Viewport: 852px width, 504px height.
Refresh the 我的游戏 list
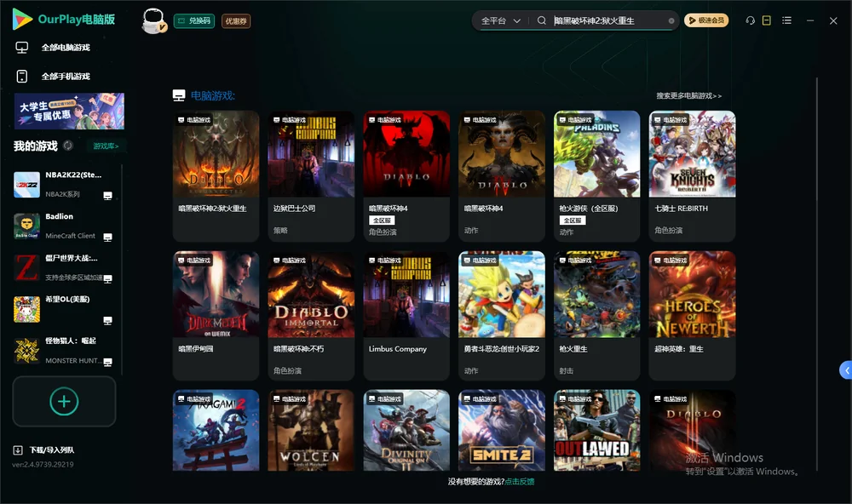pyautogui.click(x=68, y=146)
